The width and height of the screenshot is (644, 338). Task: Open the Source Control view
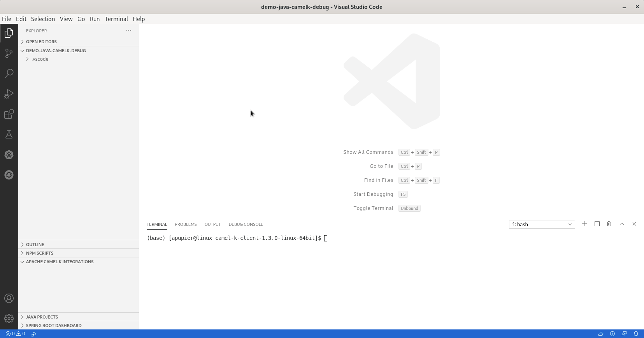[x=9, y=53]
